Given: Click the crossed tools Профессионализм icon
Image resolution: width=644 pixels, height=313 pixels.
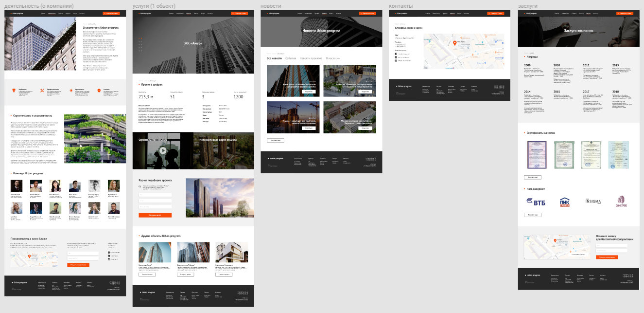Looking at the screenshot, I should 43,91.
